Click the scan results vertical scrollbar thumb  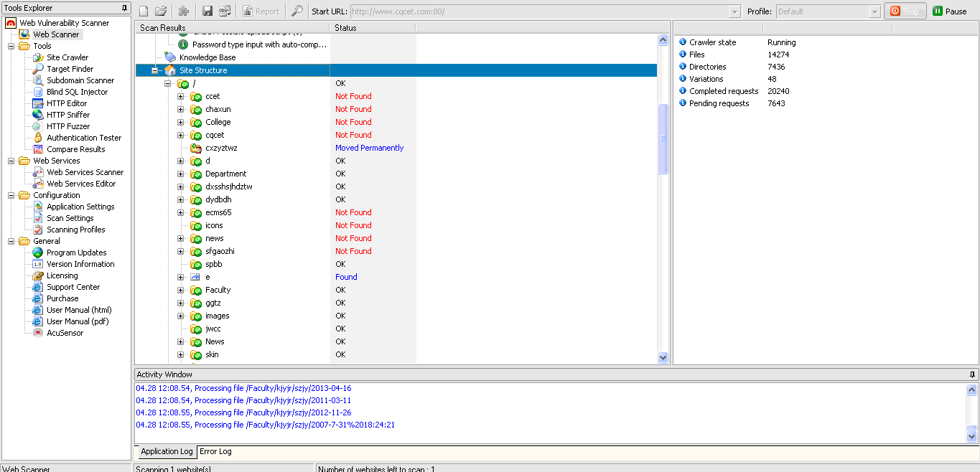(663, 138)
